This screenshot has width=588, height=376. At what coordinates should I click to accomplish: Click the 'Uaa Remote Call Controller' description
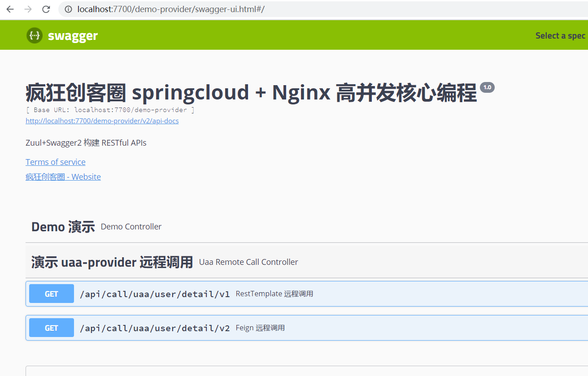(x=248, y=262)
